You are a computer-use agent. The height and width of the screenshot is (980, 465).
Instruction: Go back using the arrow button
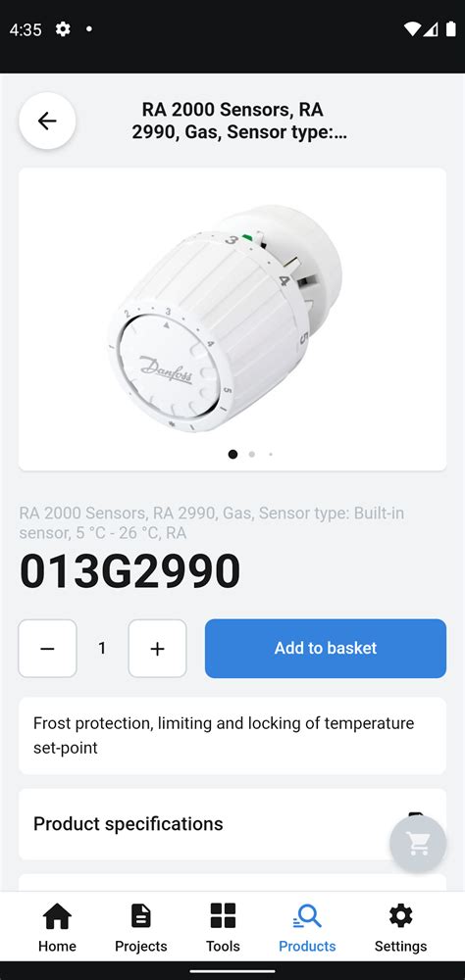tap(47, 121)
